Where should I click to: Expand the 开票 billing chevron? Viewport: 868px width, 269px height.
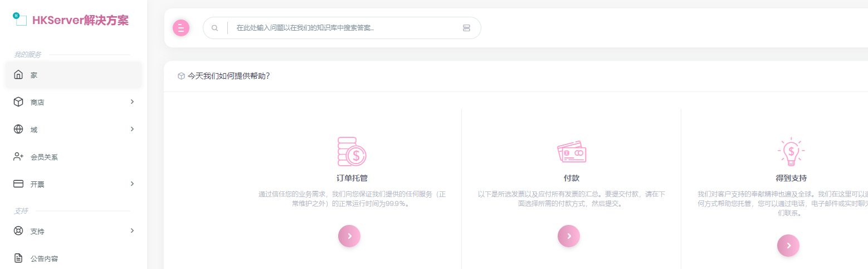pyautogui.click(x=132, y=184)
